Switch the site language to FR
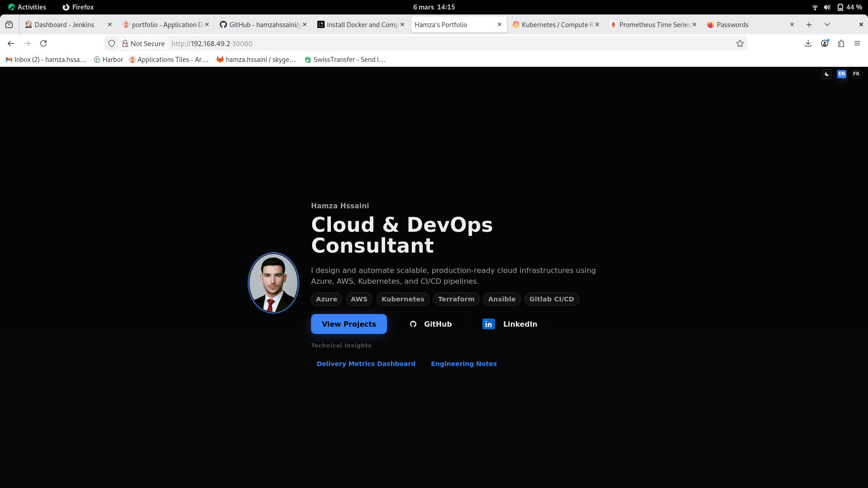The width and height of the screenshot is (868, 488). coord(856,74)
